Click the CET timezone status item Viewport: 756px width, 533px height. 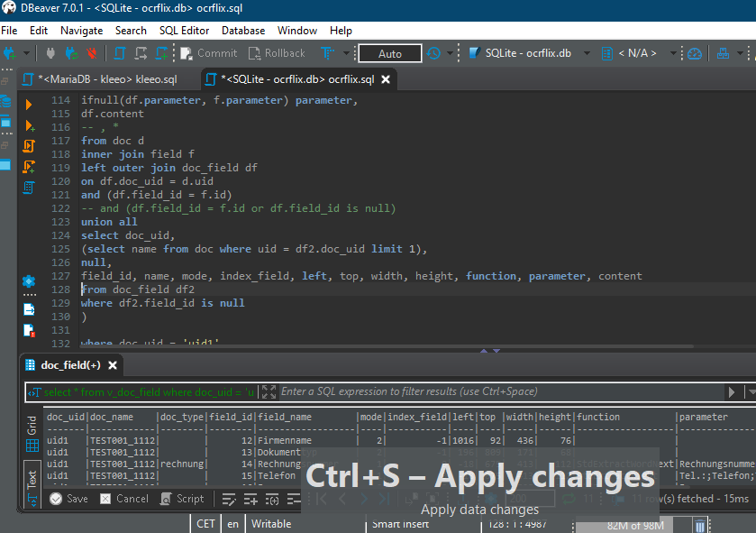click(x=205, y=524)
